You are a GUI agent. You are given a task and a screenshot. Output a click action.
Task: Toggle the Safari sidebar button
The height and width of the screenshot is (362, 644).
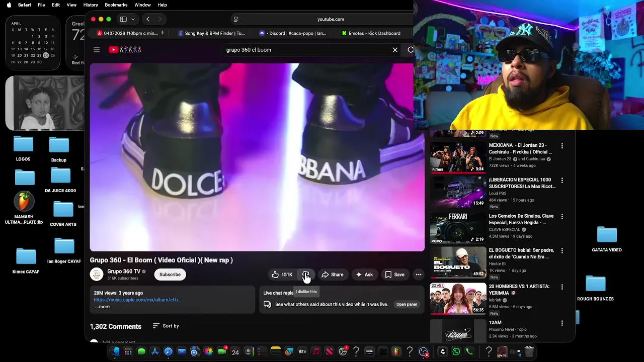pos(123,19)
